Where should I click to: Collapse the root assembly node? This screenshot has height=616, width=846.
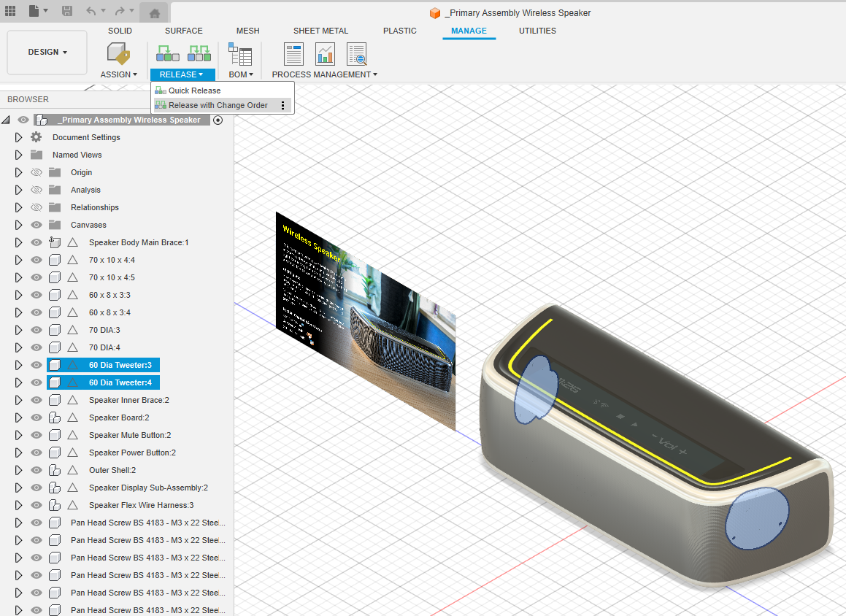6,120
